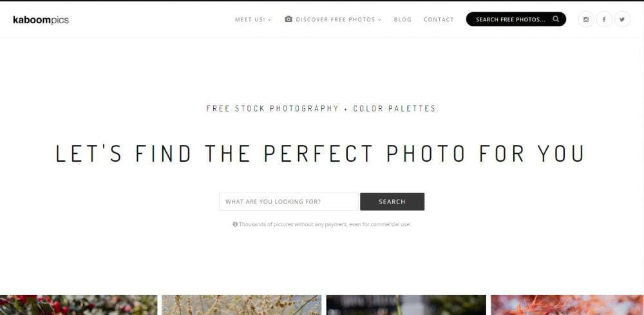Open the Blog menu item

(x=402, y=19)
